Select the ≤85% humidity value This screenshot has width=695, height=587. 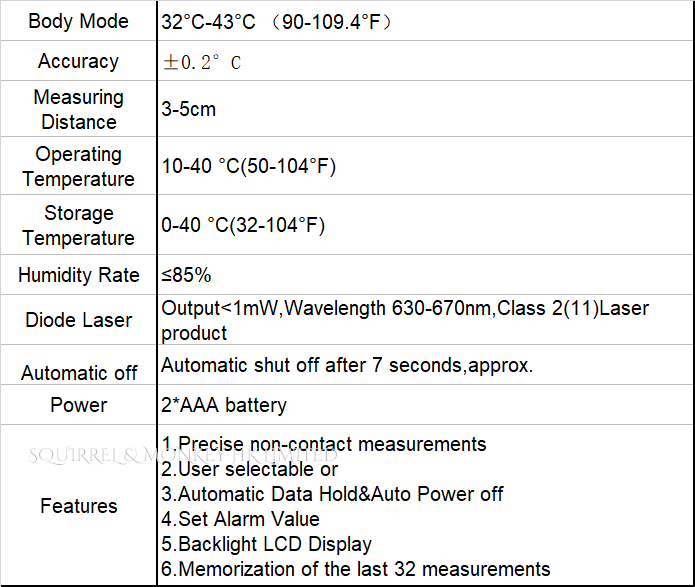coord(186,275)
